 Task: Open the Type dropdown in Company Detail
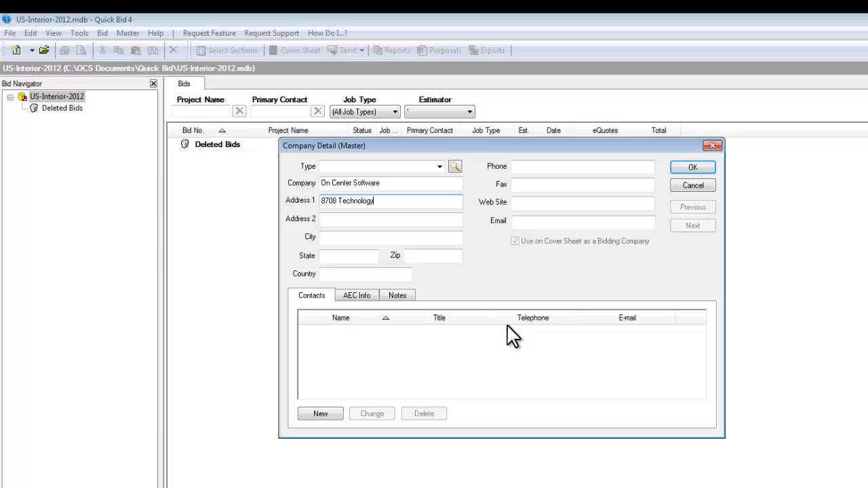coord(439,167)
